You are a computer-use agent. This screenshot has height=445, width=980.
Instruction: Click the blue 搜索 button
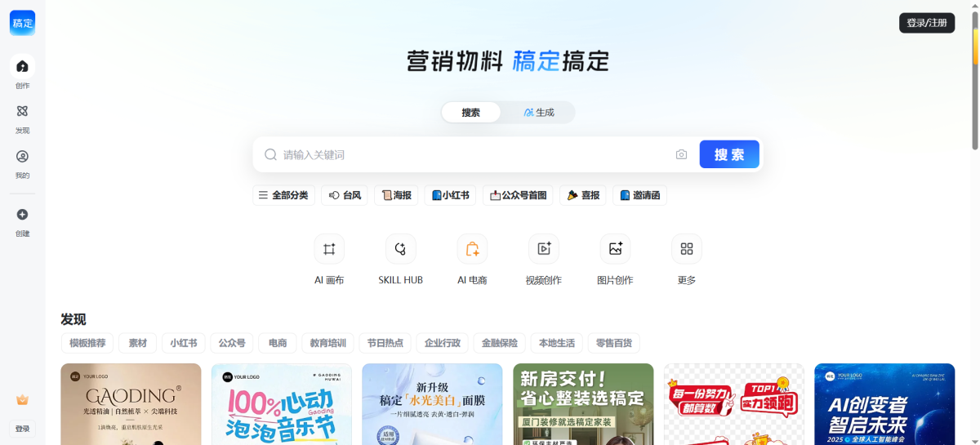729,154
